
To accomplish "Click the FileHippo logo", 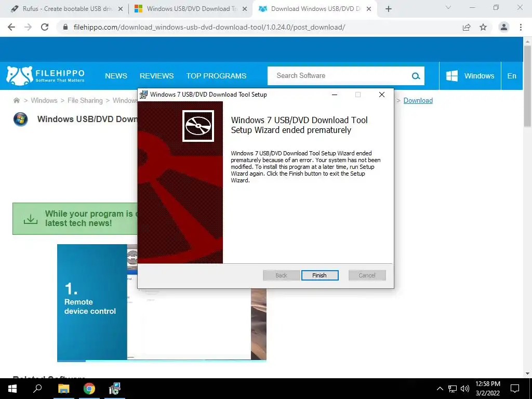I will click(x=46, y=76).
